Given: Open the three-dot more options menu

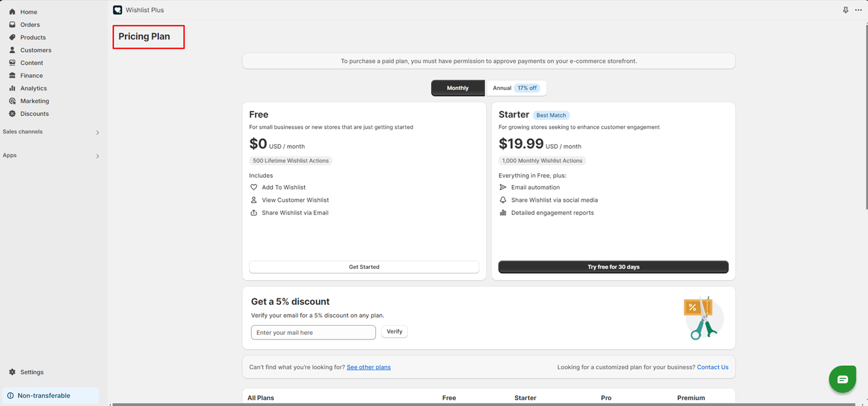Looking at the screenshot, I should point(858,10).
